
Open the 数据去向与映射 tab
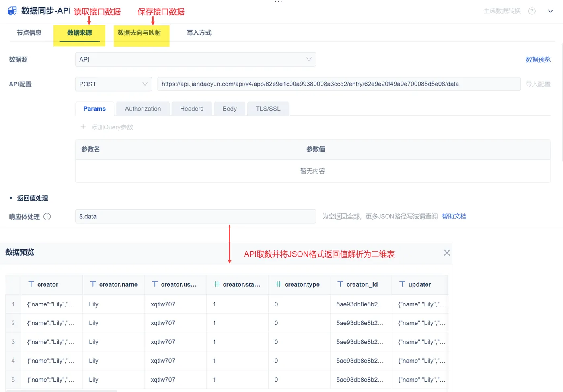(139, 33)
